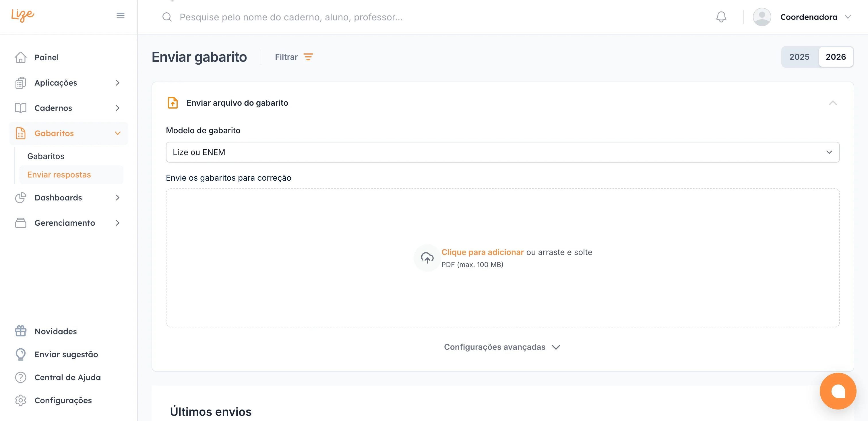Image resolution: width=868 pixels, height=421 pixels.
Task: Click 'Aplicações' menu label
Action: tap(56, 83)
